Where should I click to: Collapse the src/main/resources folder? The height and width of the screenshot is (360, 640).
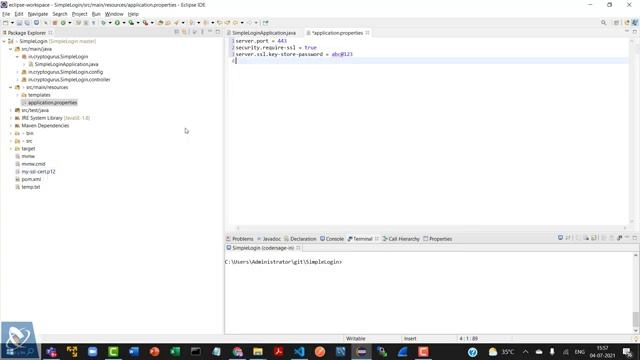[11, 87]
